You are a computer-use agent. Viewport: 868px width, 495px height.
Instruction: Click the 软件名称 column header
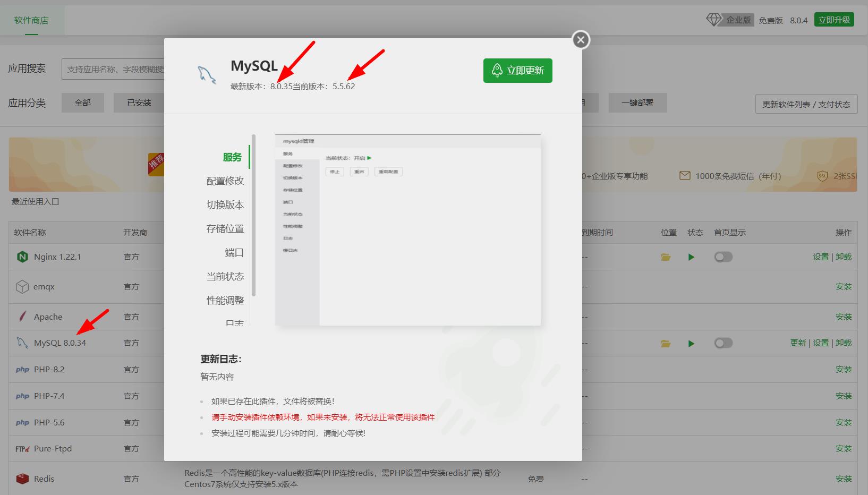[x=30, y=233]
